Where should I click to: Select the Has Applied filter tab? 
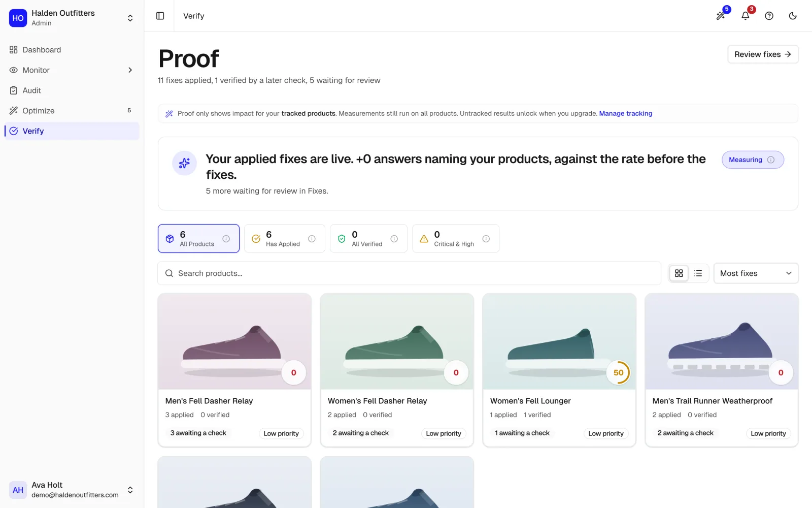[x=285, y=239]
